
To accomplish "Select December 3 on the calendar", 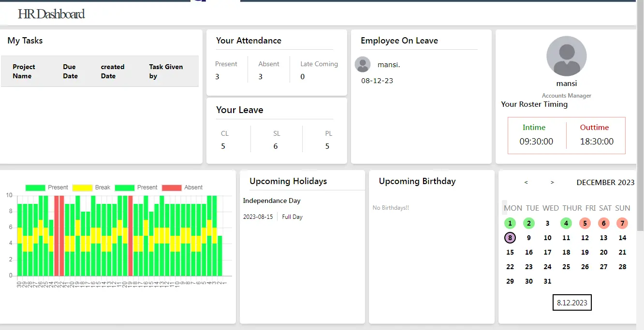I will [x=547, y=223].
